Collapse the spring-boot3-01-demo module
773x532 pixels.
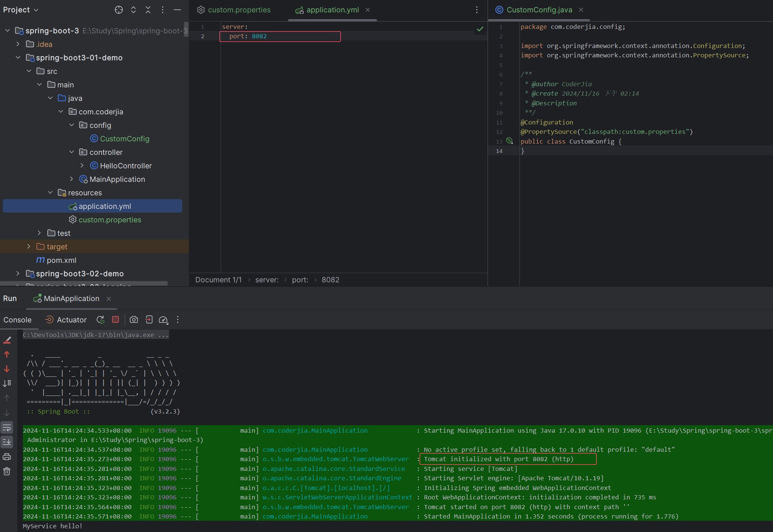click(x=18, y=57)
